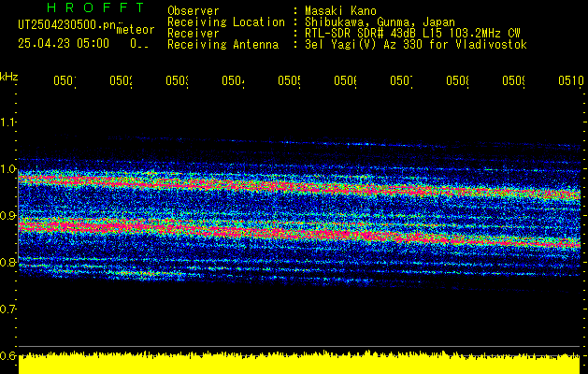588x374 pixels.
Task: Select 'Shibukawa, Gunma, Japan' location text
Action: tap(380, 22)
